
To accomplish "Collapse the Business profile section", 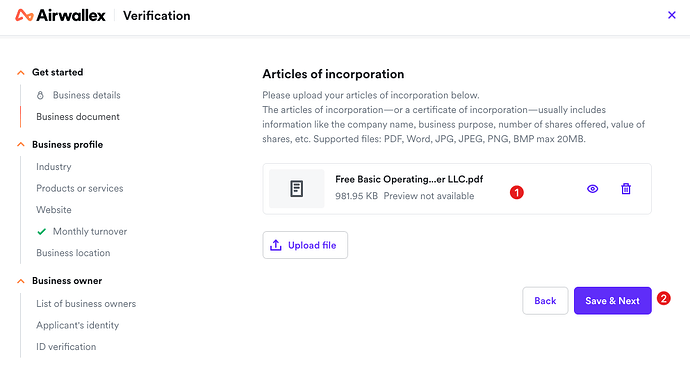I will tap(21, 145).
